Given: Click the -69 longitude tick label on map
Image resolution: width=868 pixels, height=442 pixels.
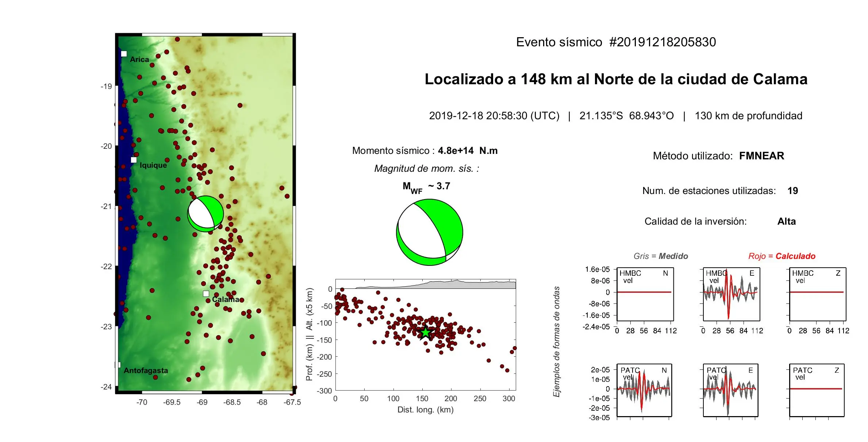Looking at the screenshot, I should [x=202, y=402].
